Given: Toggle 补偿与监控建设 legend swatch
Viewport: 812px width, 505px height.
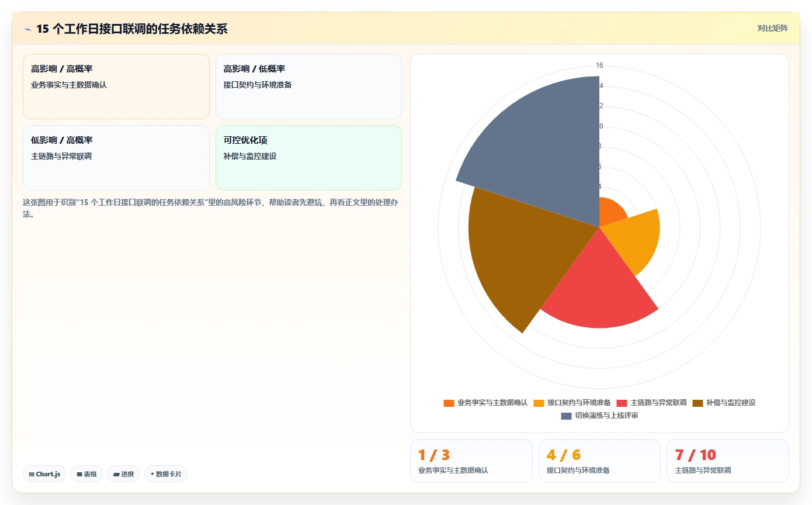Looking at the screenshot, I should point(698,403).
